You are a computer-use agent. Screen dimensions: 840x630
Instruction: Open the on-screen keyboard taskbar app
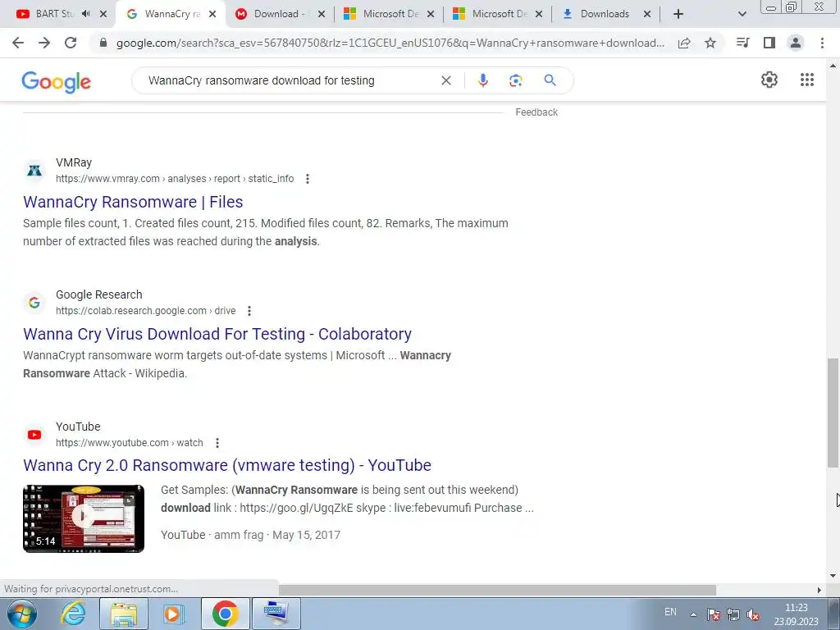pyautogui.click(x=276, y=614)
